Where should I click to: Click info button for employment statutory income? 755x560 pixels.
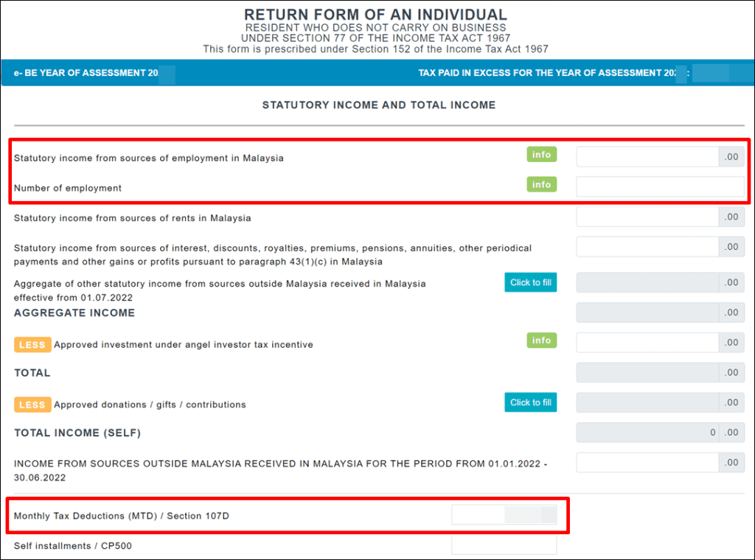pos(541,155)
